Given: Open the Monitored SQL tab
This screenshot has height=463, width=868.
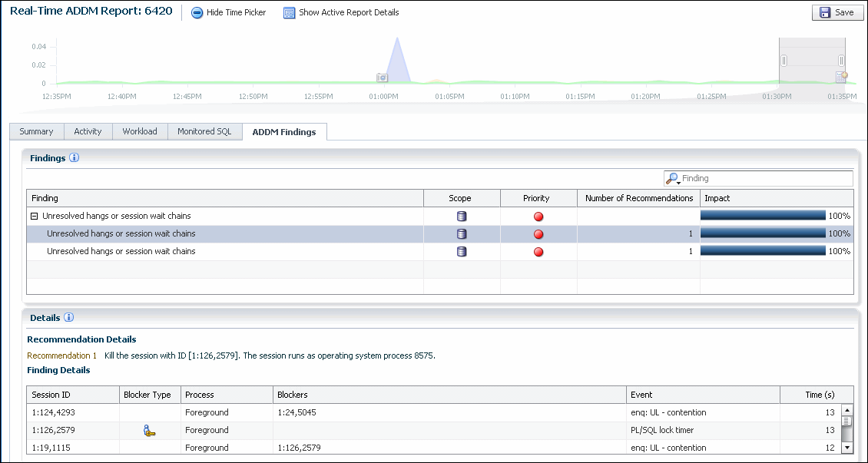Looking at the screenshot, I should point(204,131).
